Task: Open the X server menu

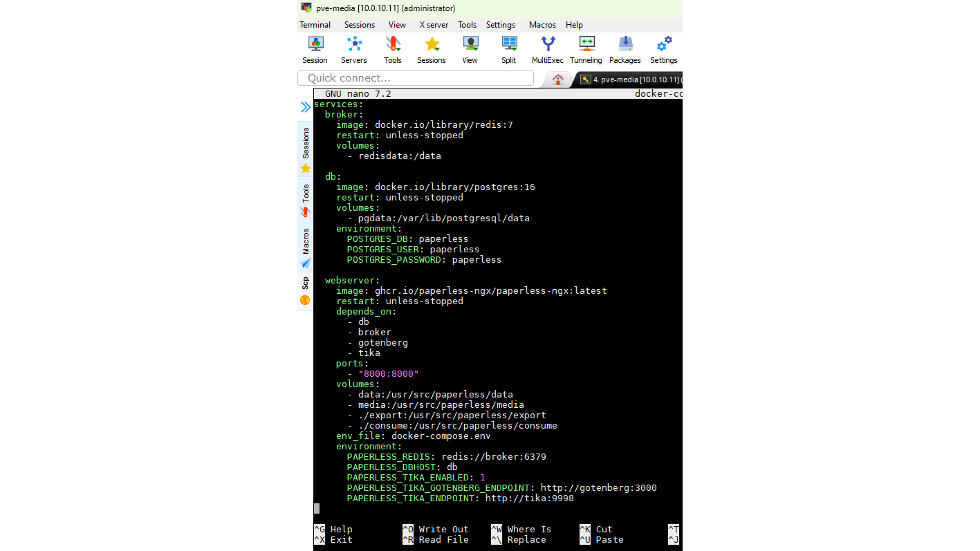Action: (434, 25)
